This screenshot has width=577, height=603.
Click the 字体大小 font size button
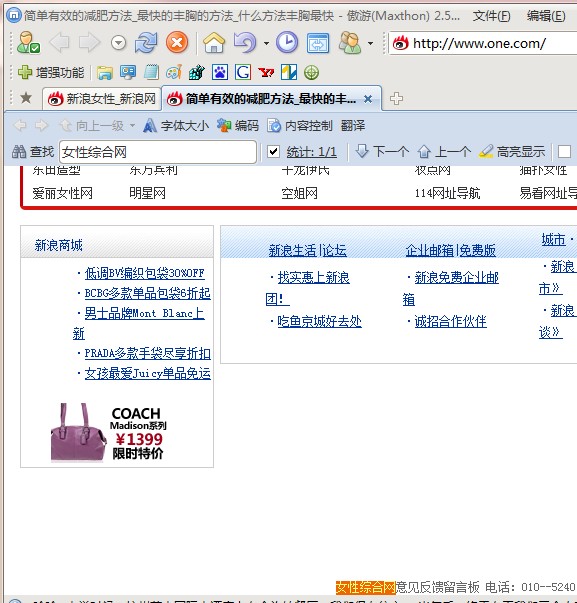pos(176,126)
